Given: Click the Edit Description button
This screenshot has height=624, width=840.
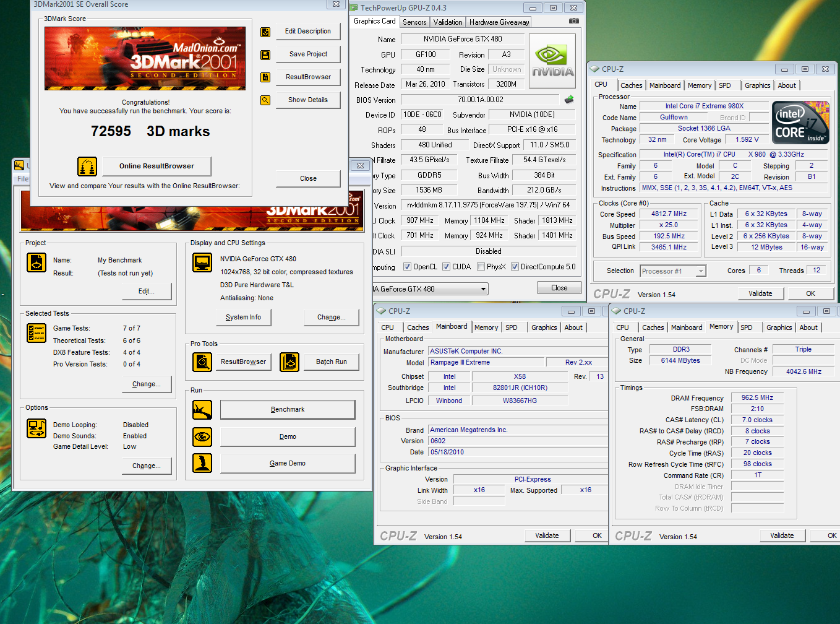Looking at the screenshot, I should click(307, 31).
